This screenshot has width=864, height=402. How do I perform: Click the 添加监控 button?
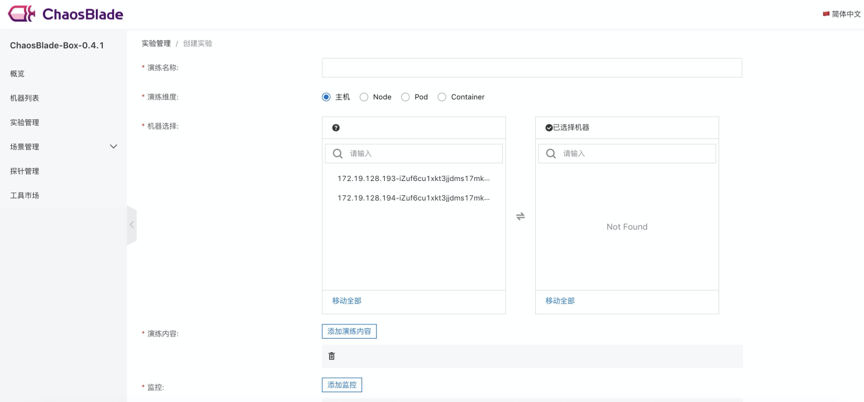click(342, 385)
